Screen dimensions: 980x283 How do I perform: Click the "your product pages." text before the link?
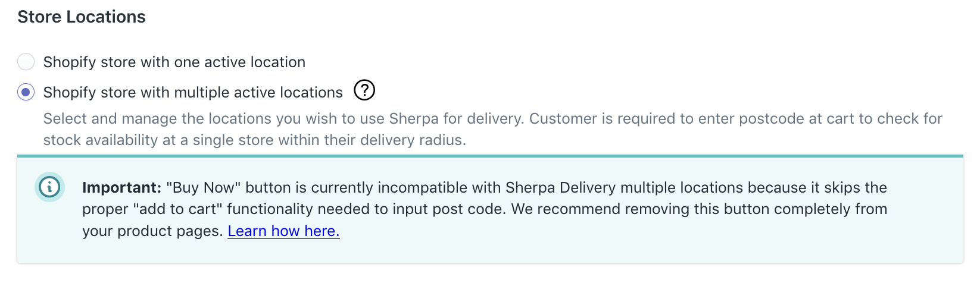152,231
